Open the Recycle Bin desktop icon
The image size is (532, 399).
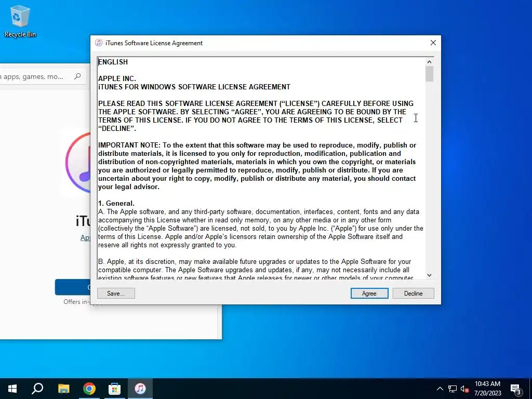pos(20,21)
